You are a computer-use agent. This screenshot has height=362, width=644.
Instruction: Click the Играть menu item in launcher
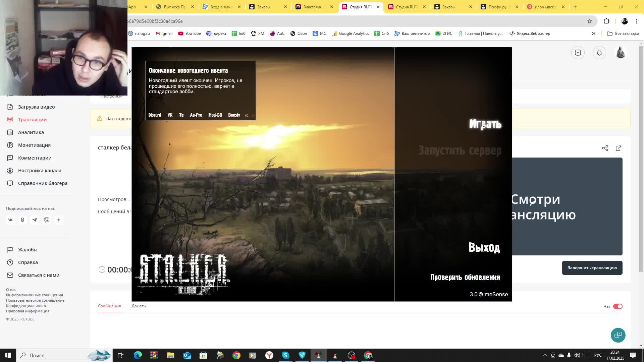(485, 124)
